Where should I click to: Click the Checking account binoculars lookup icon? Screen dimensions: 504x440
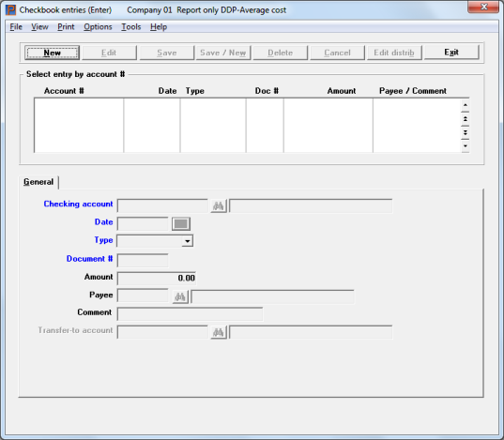(219, 206)
